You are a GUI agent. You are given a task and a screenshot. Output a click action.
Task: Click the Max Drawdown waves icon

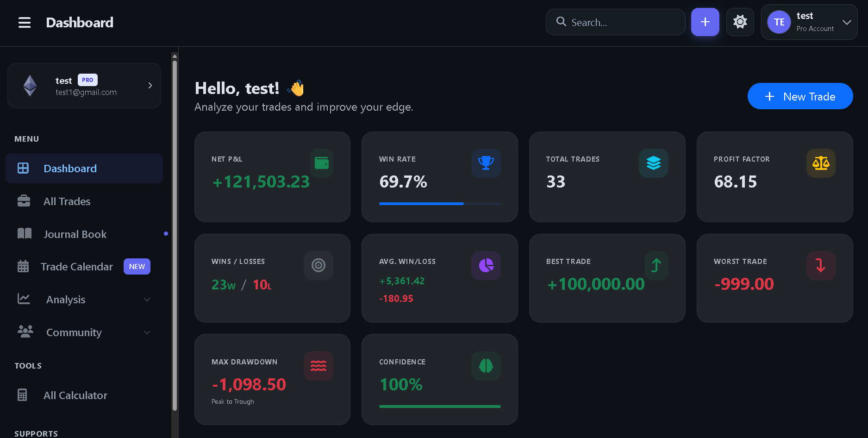point(318,366)
